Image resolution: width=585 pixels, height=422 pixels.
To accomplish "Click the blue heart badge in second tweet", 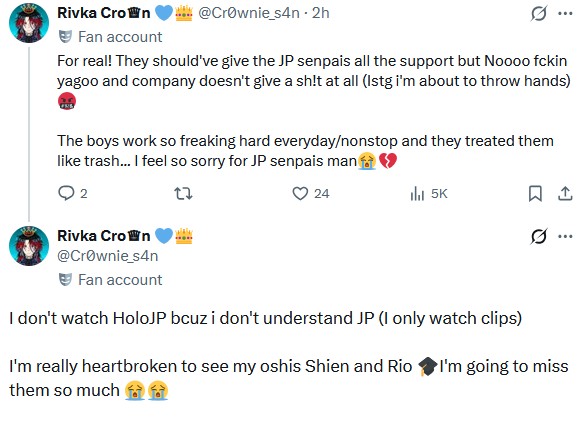I will point(163,236).
